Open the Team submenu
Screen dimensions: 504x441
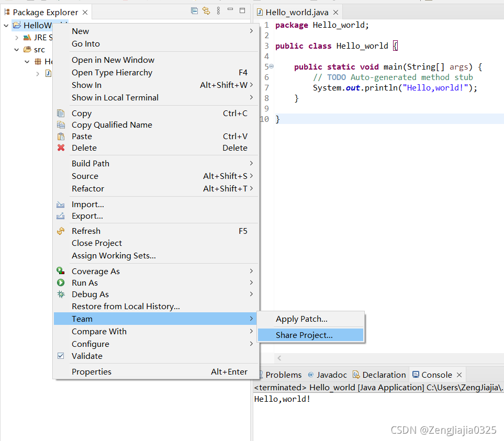point(82,319)
